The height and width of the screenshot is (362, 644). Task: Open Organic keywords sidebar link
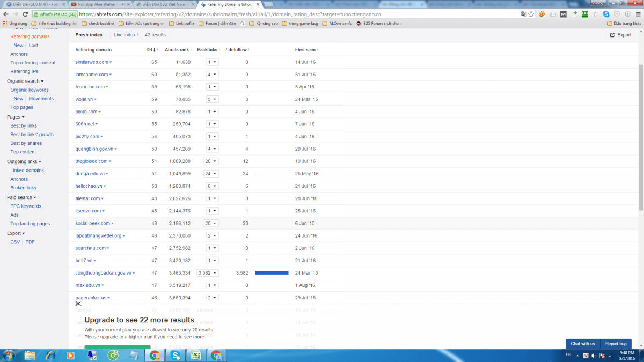tap(30, 90)
